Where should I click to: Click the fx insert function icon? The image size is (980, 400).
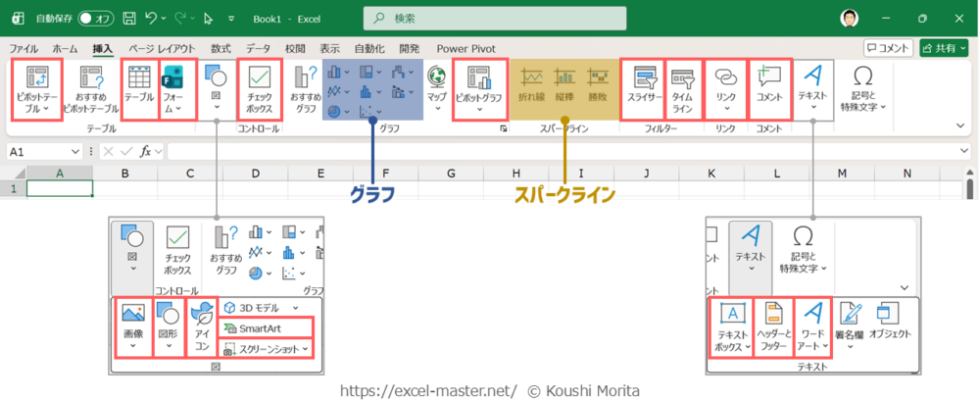(145, 151)
